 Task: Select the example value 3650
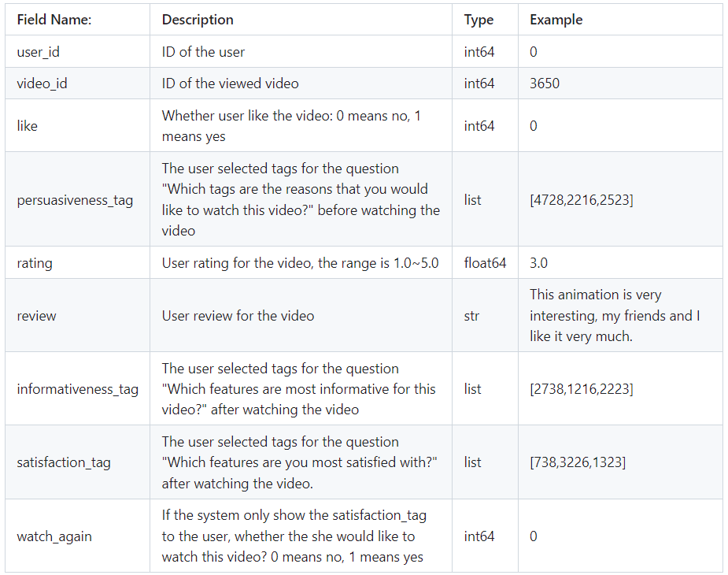click(545, 83)
